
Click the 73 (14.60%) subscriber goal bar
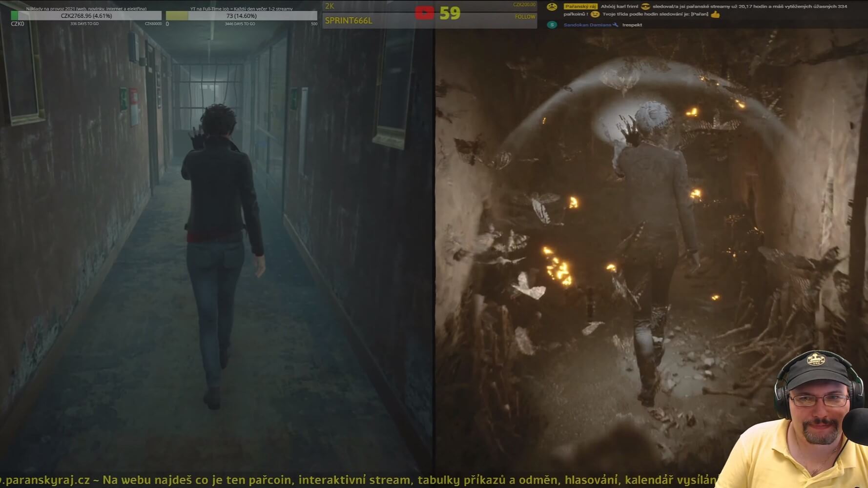coord(241,16)
